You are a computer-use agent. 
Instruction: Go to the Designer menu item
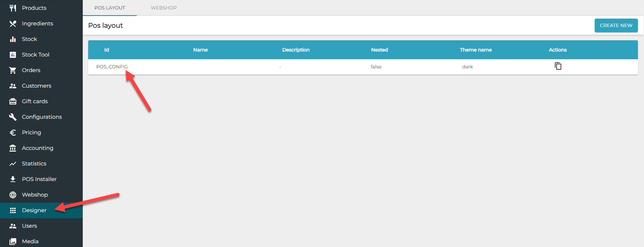[34, 210]
